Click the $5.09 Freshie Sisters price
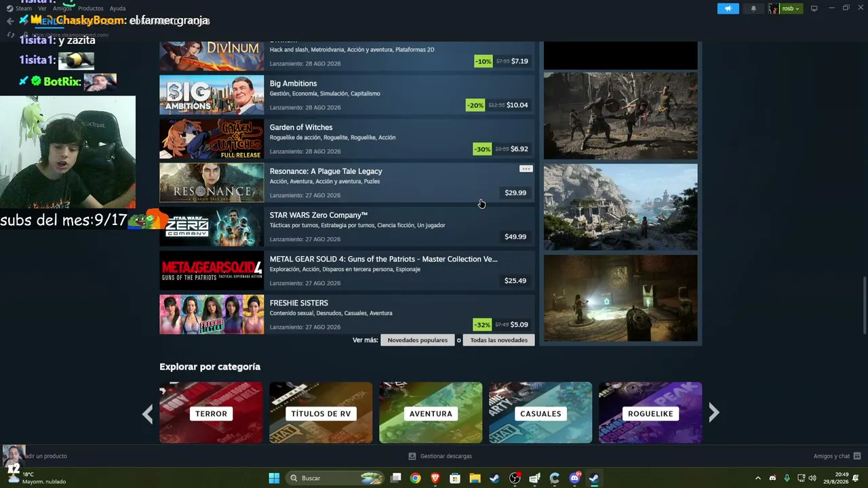Image resolution: width=868 pixels, height=488 pixels. [x=519, y=325]
